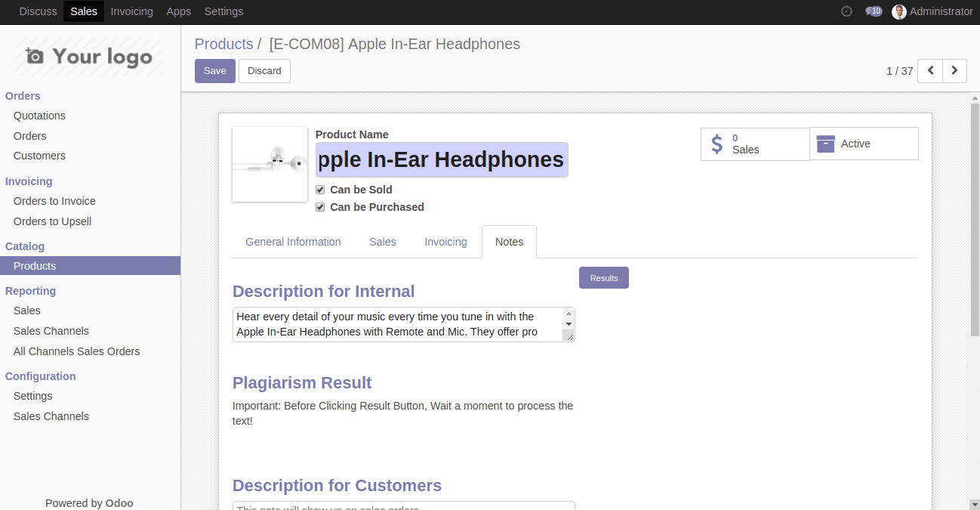
Task: Click the Active archive box icon
Action: [826, 144]
